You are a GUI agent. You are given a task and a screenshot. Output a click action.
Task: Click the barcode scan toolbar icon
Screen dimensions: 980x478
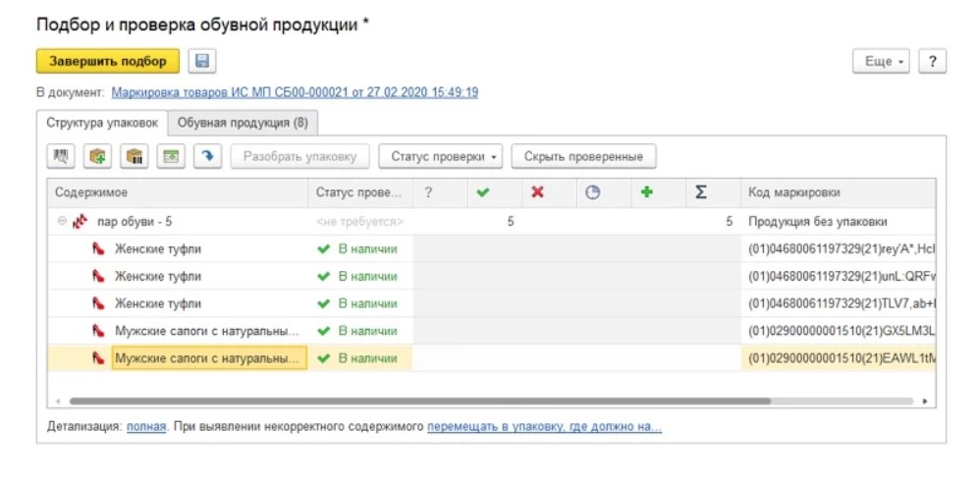pyautogui.click(x=62, y=156)
